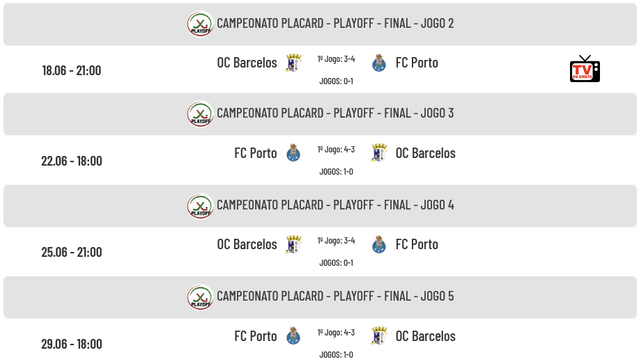The width and height of the screenshot is (639, 364).
Task: Open Campeonato Placard Final Jogo 5 header
Action: coord(320,297)
